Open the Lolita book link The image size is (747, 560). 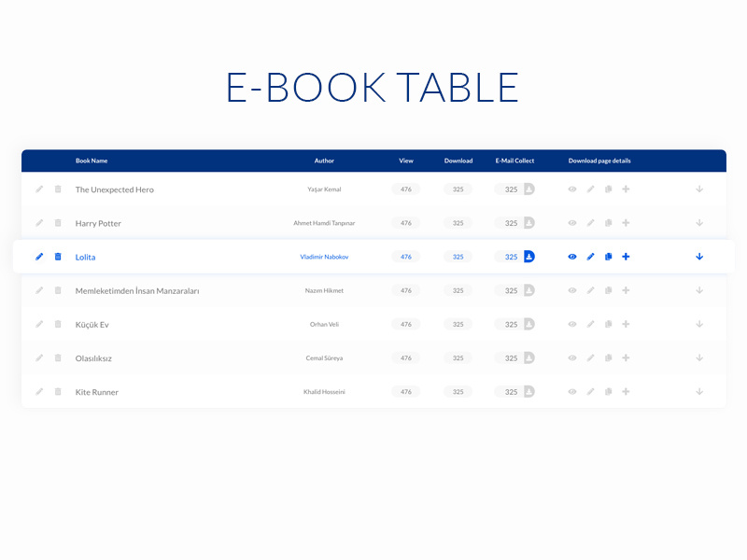[x=85, y=257]
